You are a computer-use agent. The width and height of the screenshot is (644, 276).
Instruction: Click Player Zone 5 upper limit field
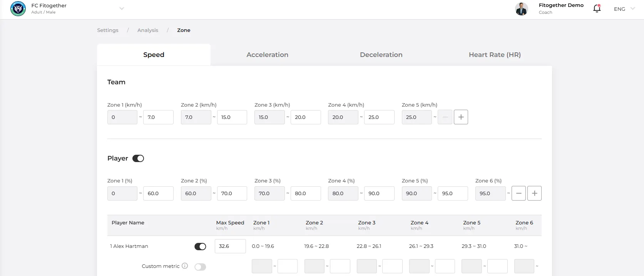click(x=453, y=193)
